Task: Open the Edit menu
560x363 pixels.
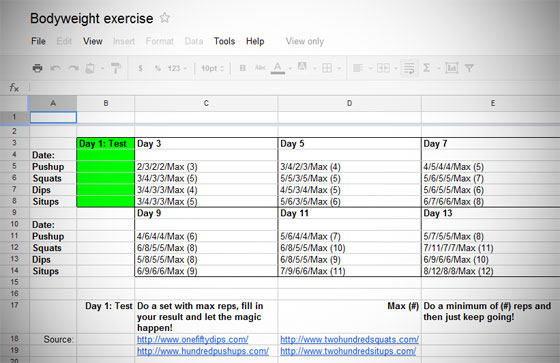Action: [x=64, y=41]
